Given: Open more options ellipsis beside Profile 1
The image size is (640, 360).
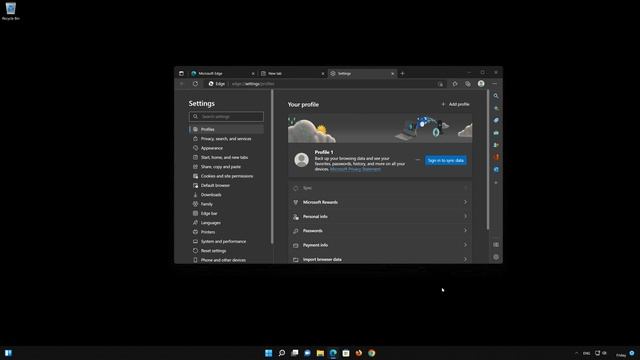Looking at the screenshot, I should [418, 160].
